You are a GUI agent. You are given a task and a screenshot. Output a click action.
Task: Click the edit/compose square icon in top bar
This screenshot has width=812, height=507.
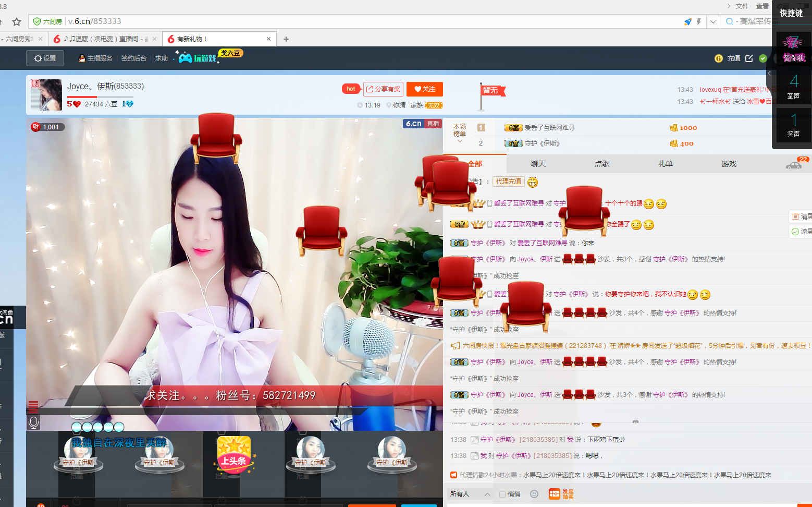point(749,58)
